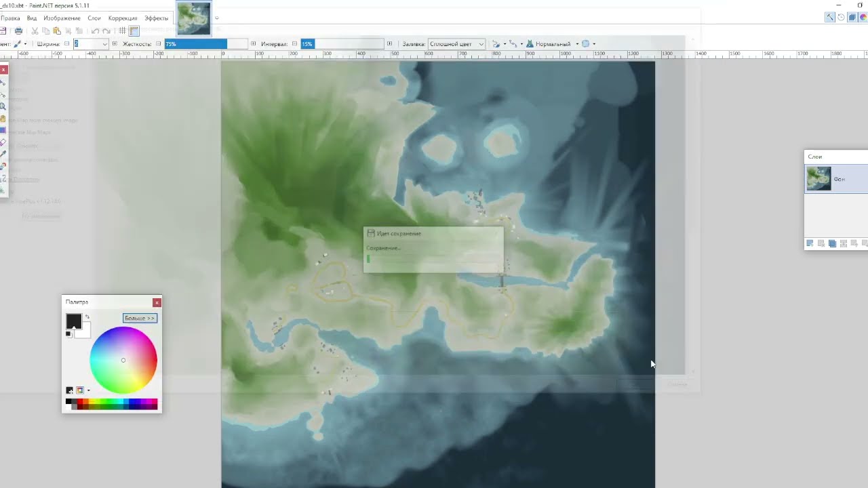Toggle the History window icon

(x=841, y=17)
